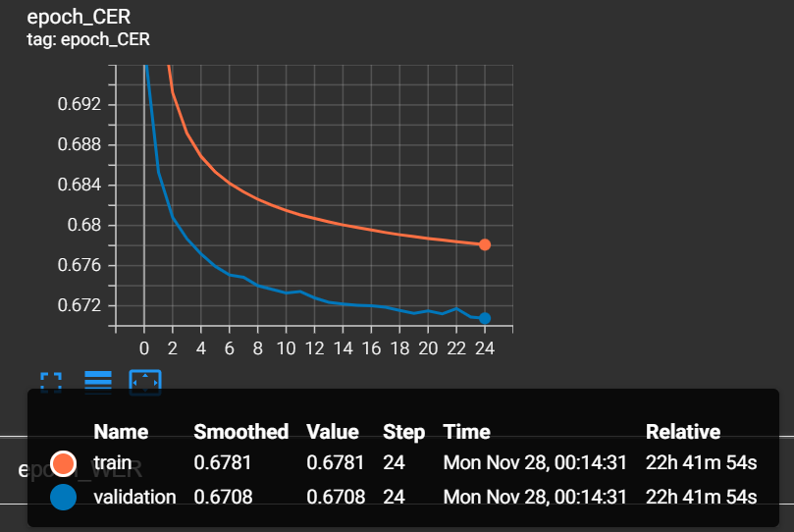Click the Step column header
Viewport: 794px width, 532px height.
point(403,432)
